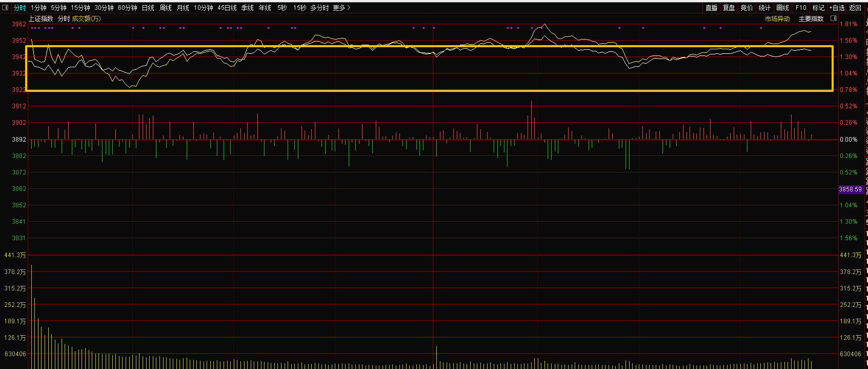The image size is (868, 369).
Task: Click the 复盘 replay button
Action: tap(729, 8)
